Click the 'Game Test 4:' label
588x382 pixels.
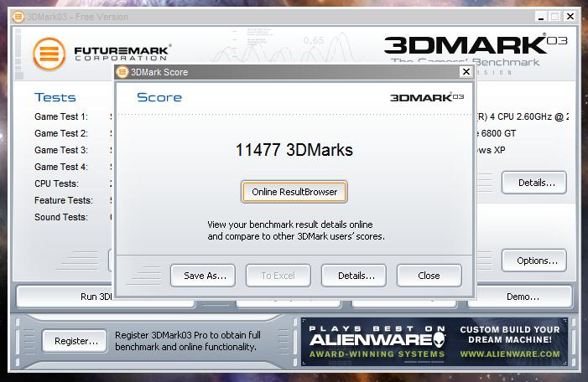point(61,167)
